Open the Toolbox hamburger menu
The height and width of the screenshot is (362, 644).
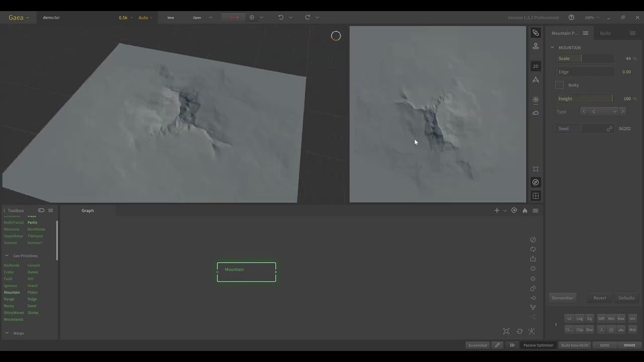click(x=50, y=211)
